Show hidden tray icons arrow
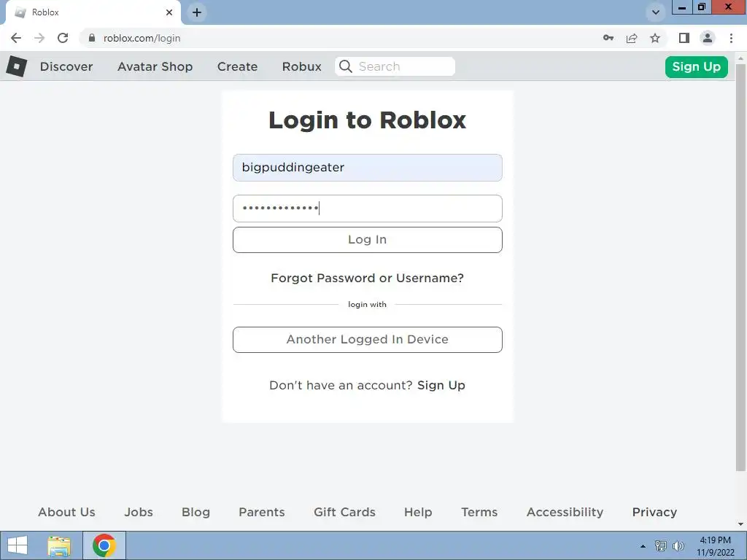Screen dimensions: 747x560 (x=643, y=546)
